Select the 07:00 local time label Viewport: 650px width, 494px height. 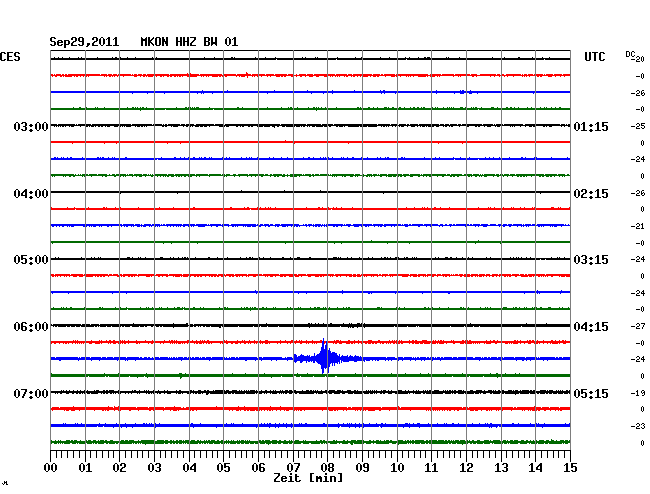tap(31, 393)
